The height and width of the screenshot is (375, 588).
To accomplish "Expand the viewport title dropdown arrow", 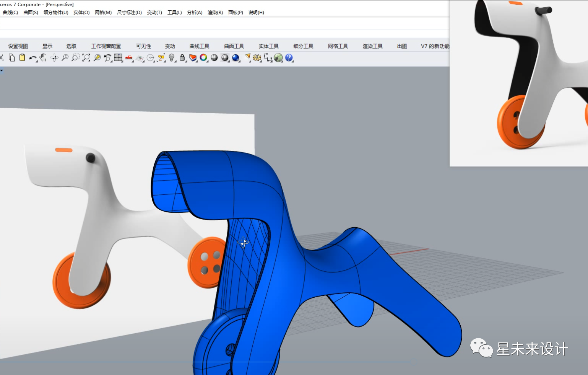I will click(x=2, y=70).
